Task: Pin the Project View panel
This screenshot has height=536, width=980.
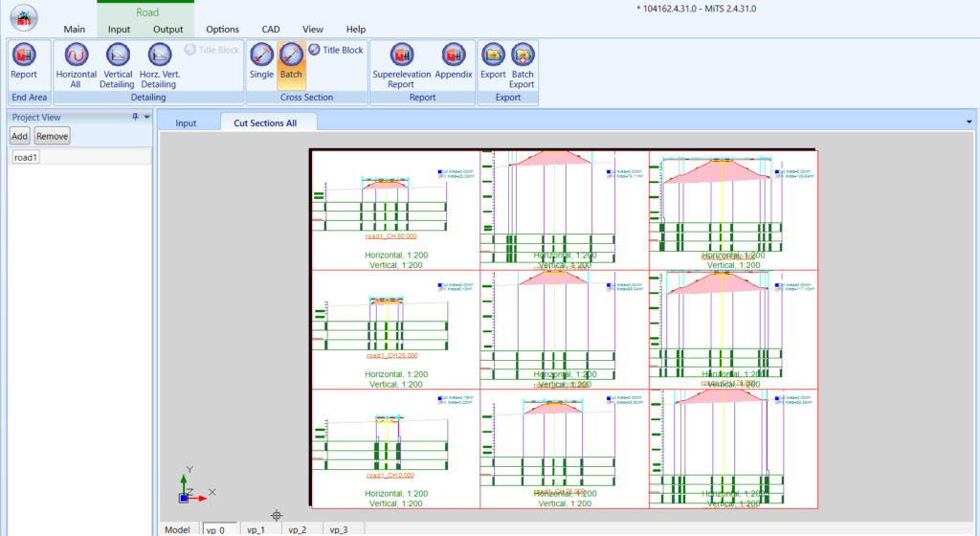Action: pyautogui.click(x=135, y=117)
